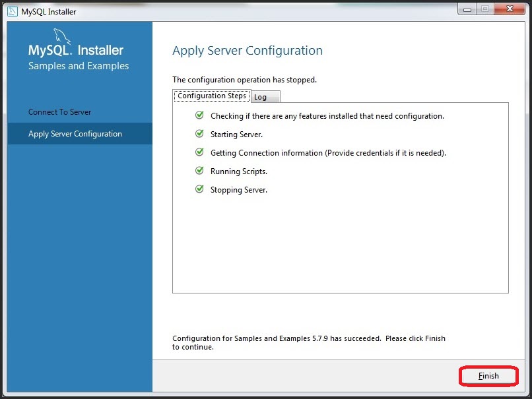
Task: Close the MySQL Installer window
Action: tap(510, 9)
